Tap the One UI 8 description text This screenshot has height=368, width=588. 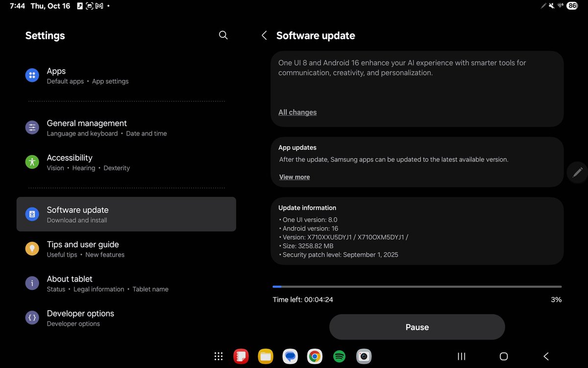402,68
